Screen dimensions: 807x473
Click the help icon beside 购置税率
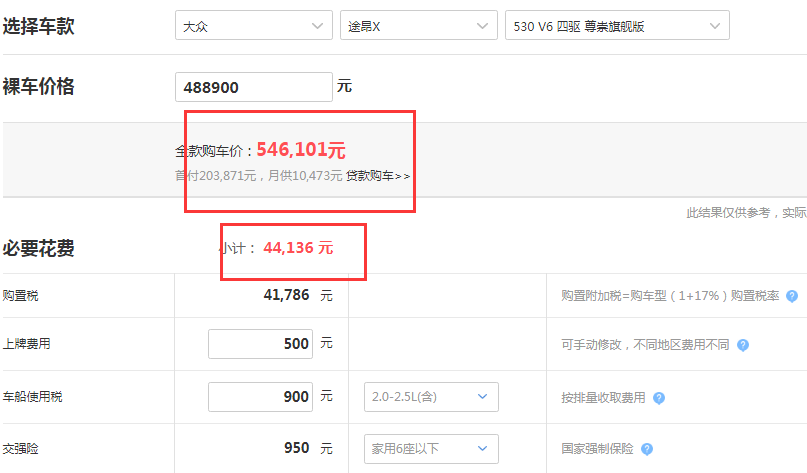pos(792,296)
